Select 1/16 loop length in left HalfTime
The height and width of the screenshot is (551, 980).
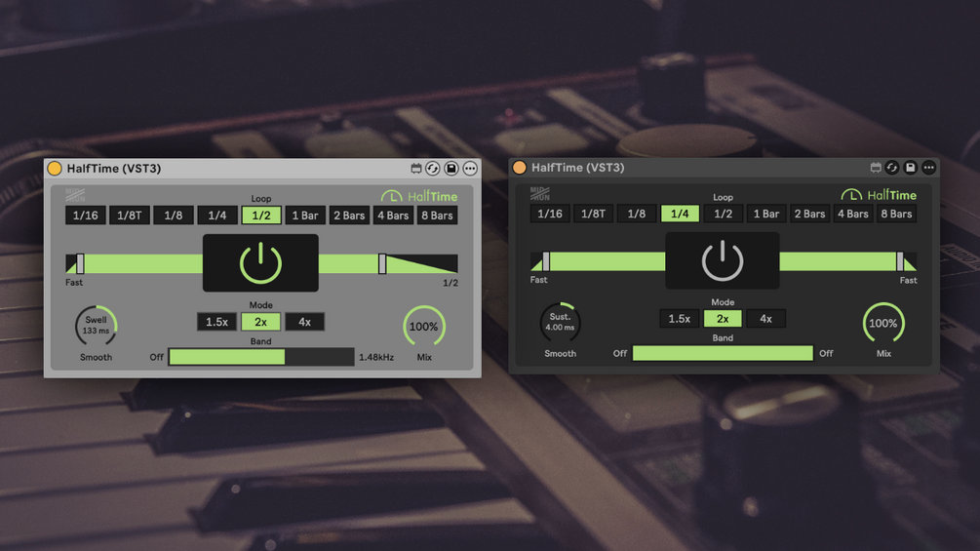(x=86, y=216)
